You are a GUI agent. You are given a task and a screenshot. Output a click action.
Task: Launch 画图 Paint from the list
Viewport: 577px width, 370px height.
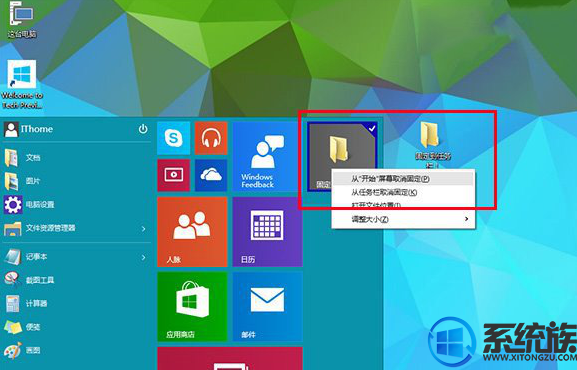point(76,350)
